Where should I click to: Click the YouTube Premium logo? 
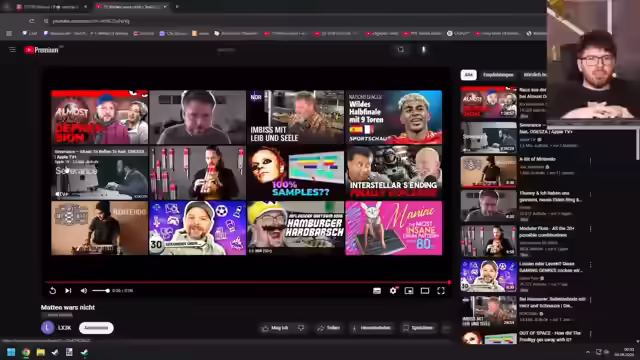[41, 50]
